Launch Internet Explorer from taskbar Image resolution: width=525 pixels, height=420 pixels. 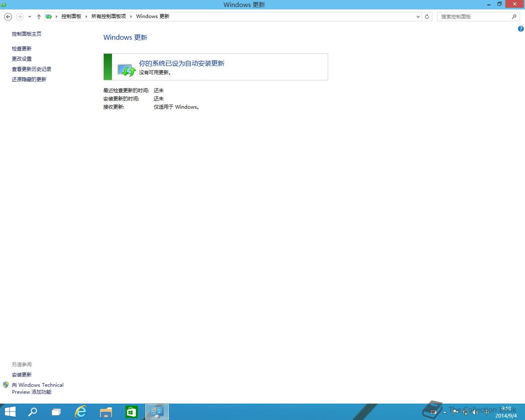coord(81,412)
